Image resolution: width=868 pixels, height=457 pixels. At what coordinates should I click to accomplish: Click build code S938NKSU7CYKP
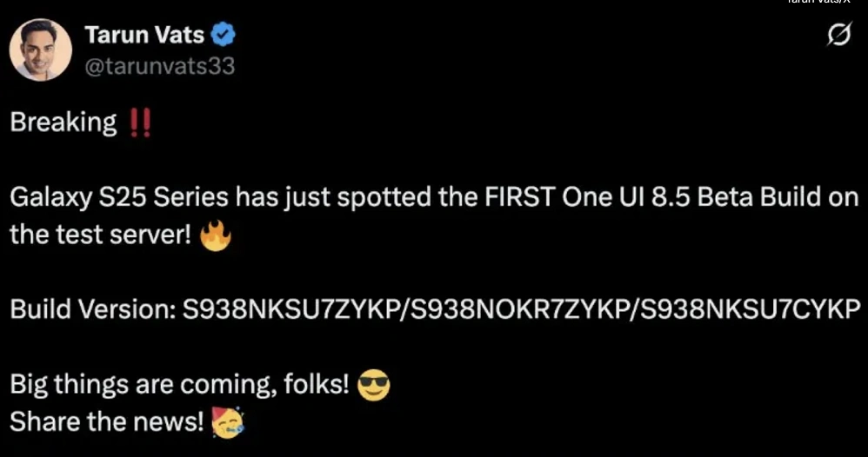[x=750, y=310]
